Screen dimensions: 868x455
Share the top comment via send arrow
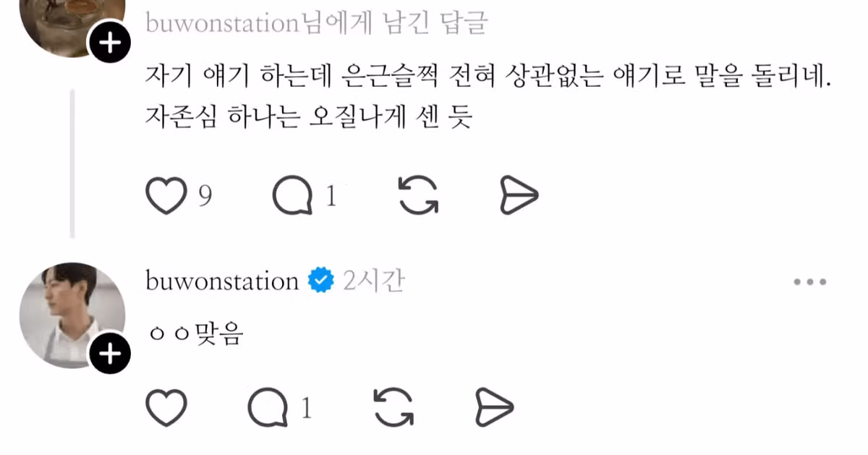coord(519,195)
